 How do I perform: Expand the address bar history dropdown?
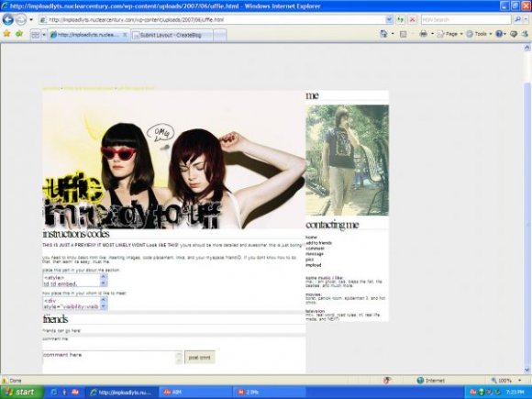pyautogui.click(x=389, y=19)
